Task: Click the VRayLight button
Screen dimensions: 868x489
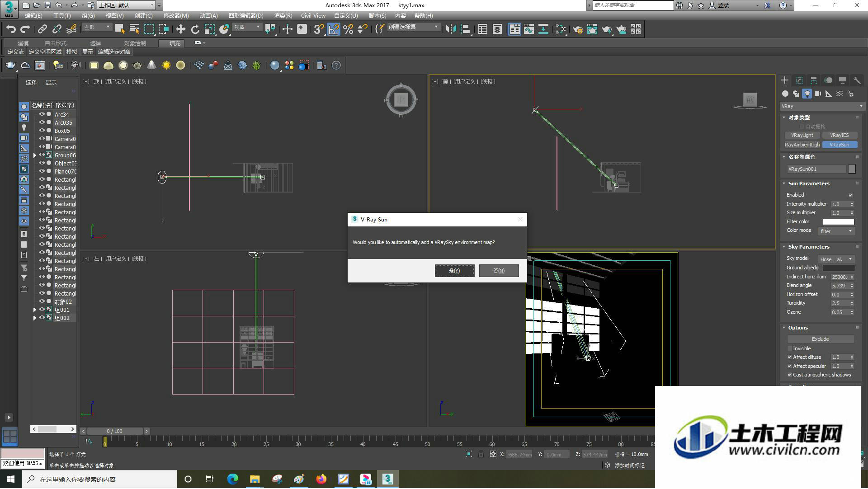Action: [802, 136]
